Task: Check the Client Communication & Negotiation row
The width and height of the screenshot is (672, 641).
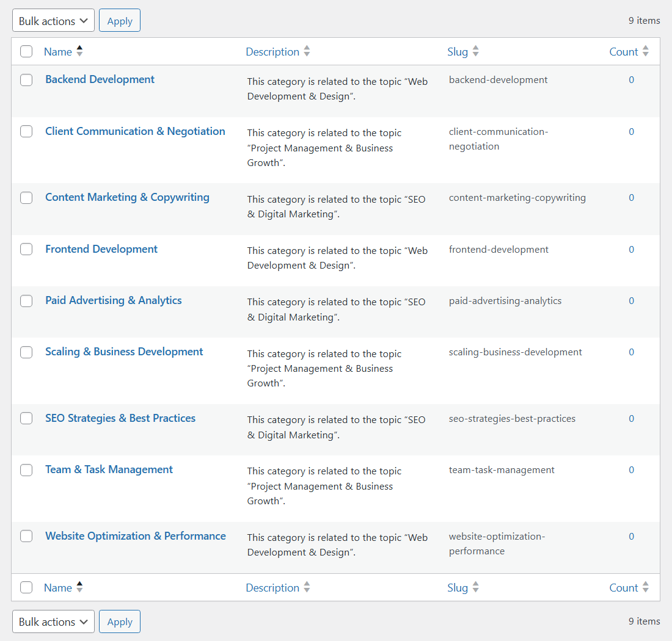Action: click(x=26, y=131)
